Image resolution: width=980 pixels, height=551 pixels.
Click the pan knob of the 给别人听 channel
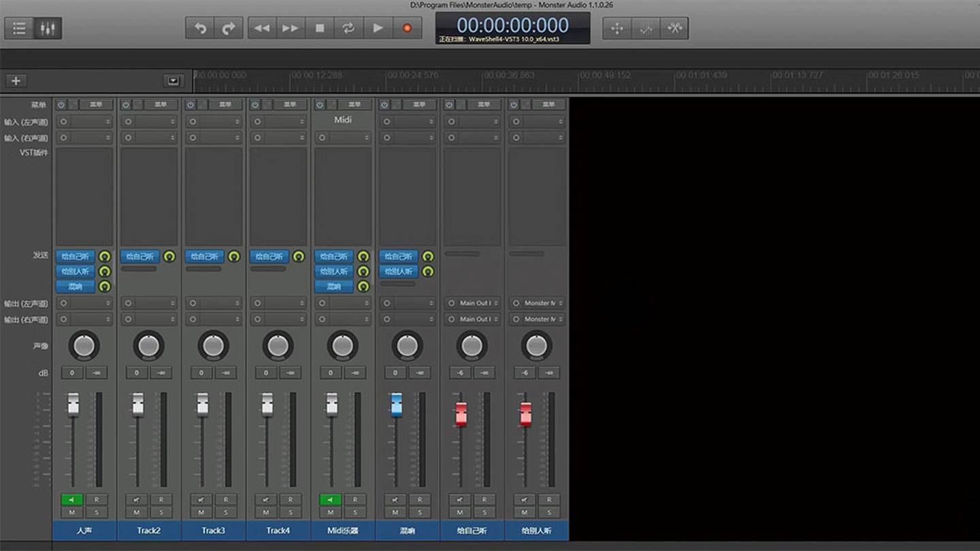pos(537,346)
